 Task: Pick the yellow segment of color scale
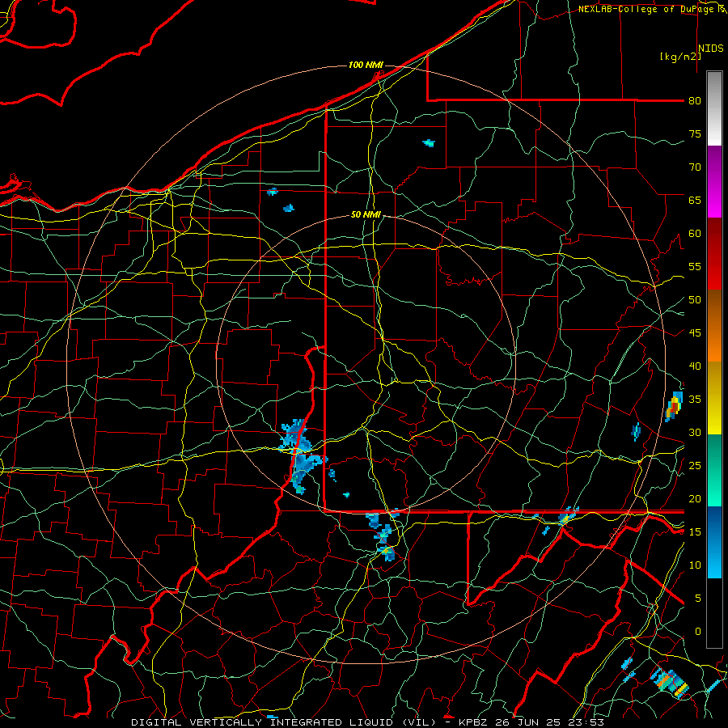tap(714, 398)
